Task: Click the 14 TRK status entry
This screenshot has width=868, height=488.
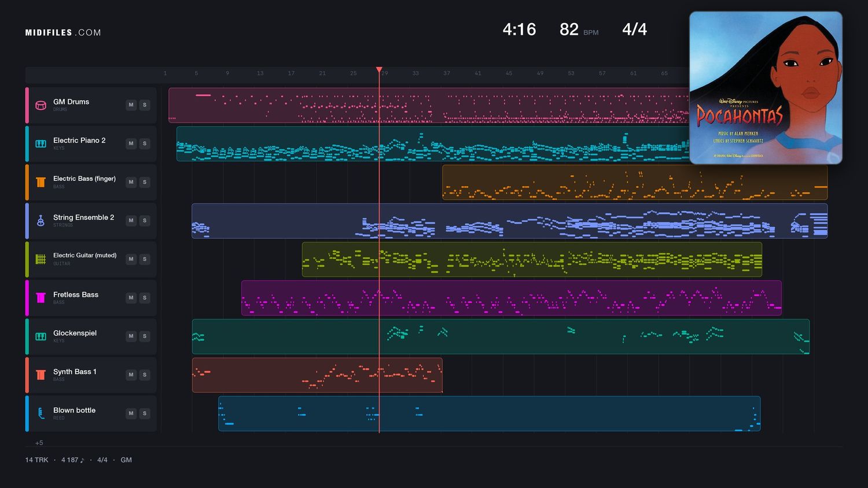Action: [36, 460]
